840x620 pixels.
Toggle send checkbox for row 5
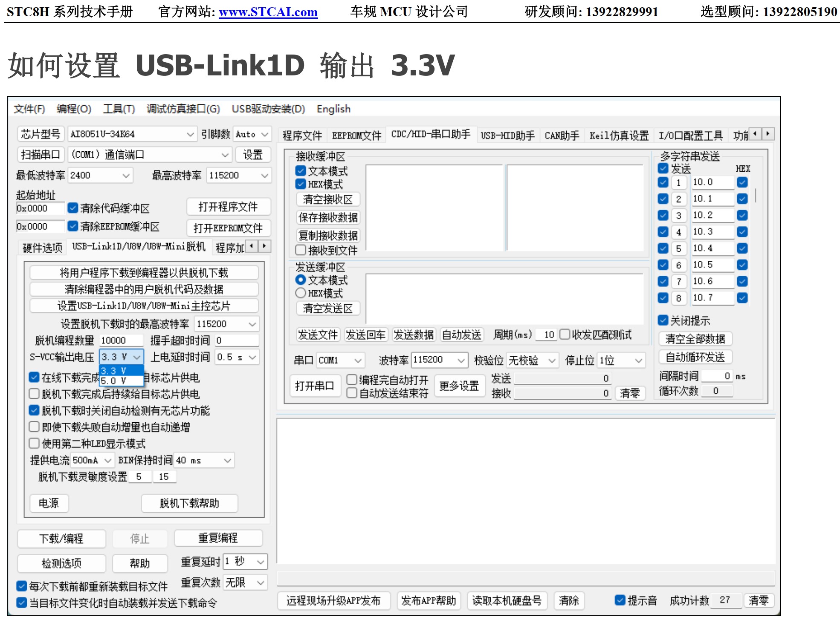(x=663, y=248)
